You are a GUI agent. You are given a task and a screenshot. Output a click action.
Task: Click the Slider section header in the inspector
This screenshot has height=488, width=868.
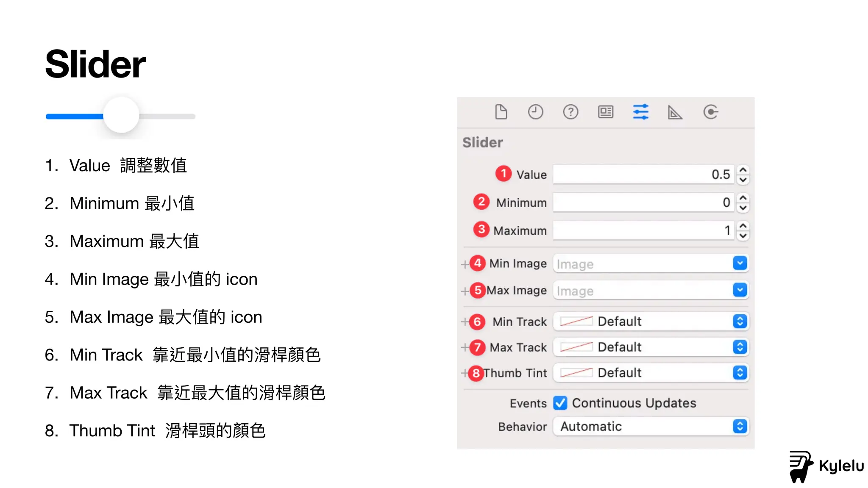click(x=483, y=142)
